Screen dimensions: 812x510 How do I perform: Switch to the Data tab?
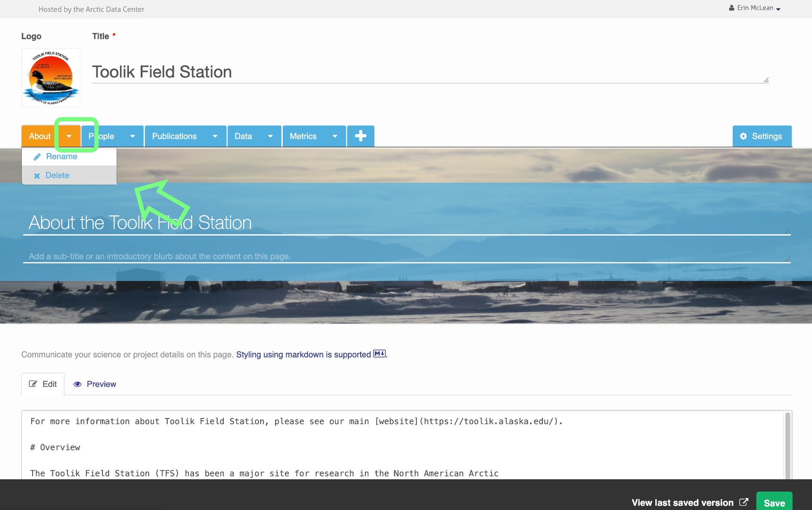point(243,136)
